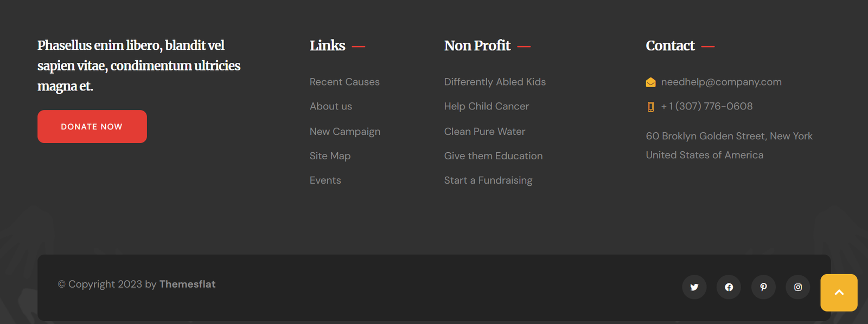Click the Themesflat copyright link
Image resolution: width=868 pixels, height=324 pixels.
[187, 284]
